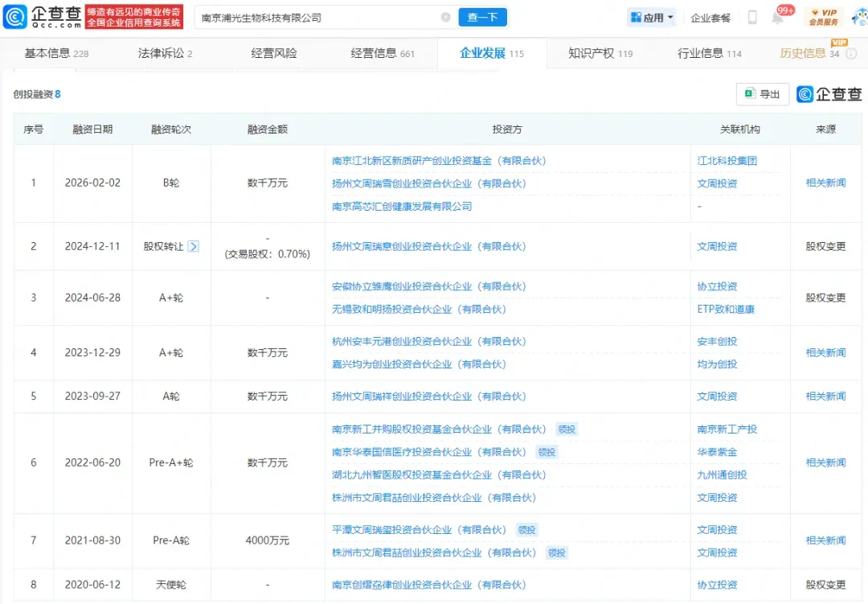Open 相关新闻 for the 4000万元 Pre-A轮 row
The width and height of the screenshot is (868, 604).
coord(825,540)
